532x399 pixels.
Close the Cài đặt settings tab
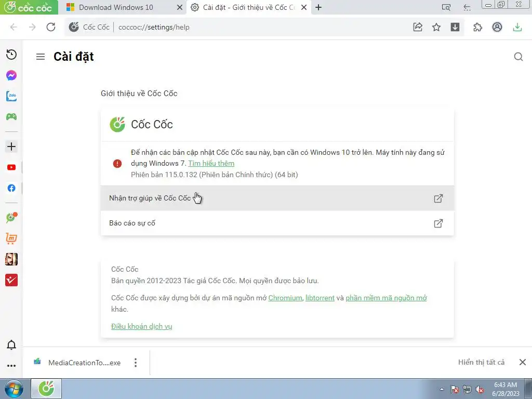pos(304,7)
